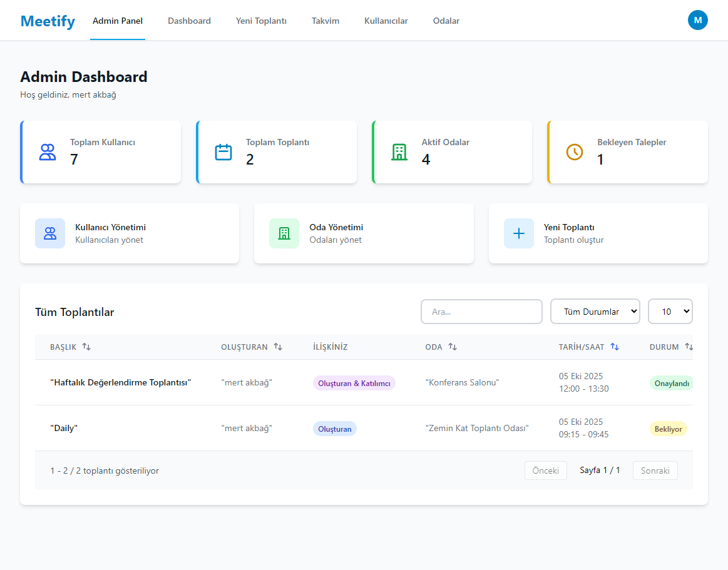Click the Toplam Kullanıcı users icon
The height and width of the screenshot is (570, 728).
(47, 151)
